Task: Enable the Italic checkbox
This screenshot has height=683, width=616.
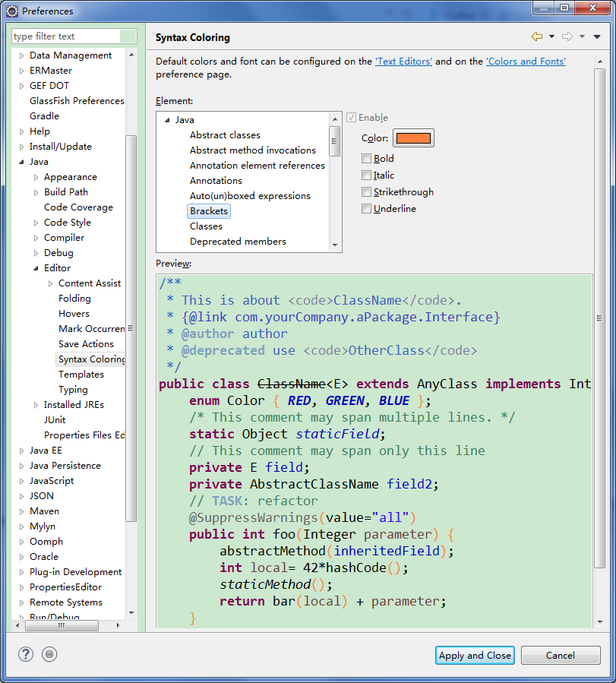Action: tap(367, 175)
